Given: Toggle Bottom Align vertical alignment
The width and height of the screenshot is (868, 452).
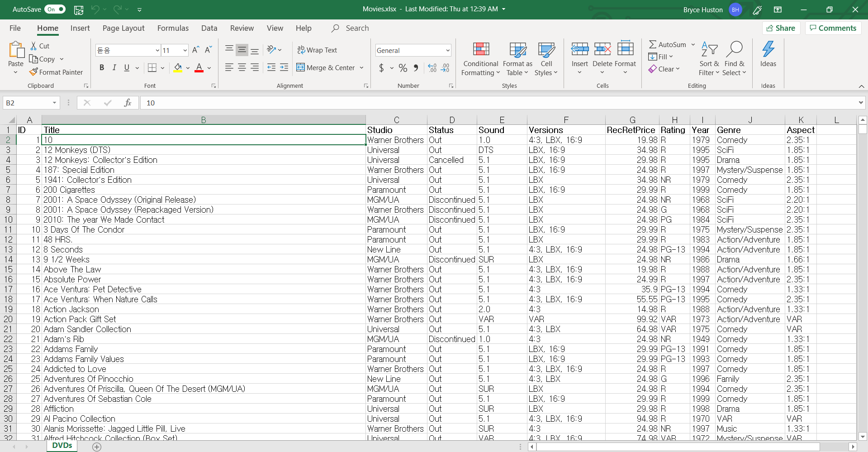Looking at the screenshot, I should coord(255,50).
